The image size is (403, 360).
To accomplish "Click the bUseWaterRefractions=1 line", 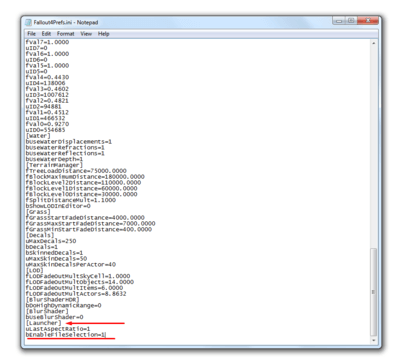I will click(x=65, y=147).
